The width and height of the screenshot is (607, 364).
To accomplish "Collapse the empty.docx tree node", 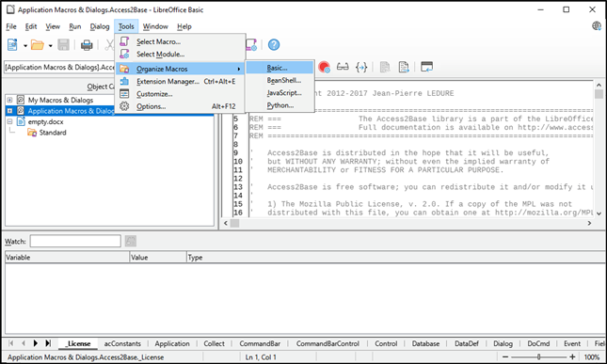I will [x=9, y=121].
